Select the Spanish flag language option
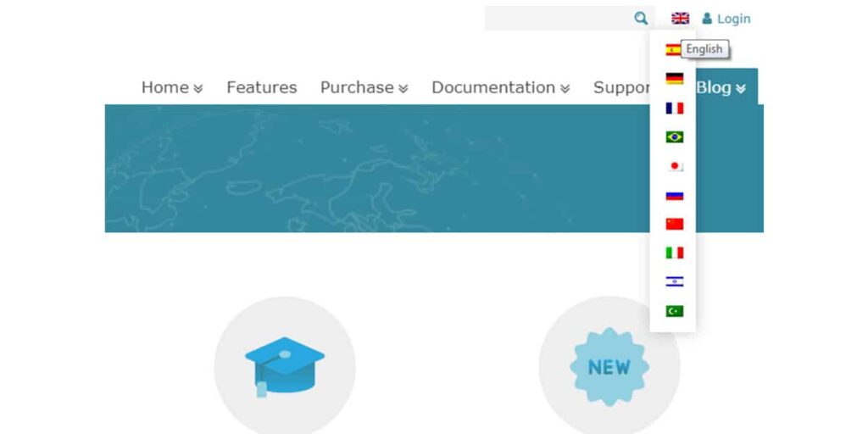Viewport: 868px width, 434px height. pyautogui.click(x=673, y=50)
